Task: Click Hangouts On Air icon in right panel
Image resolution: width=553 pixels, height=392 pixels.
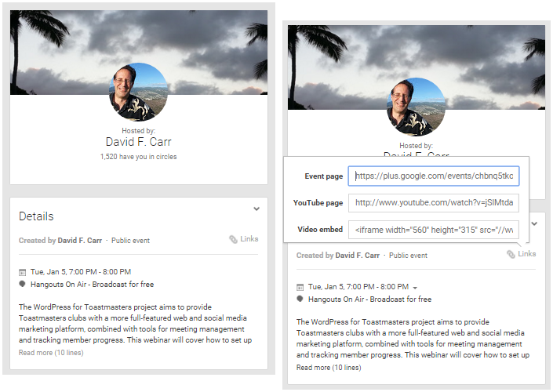Action: coord(300,299)
